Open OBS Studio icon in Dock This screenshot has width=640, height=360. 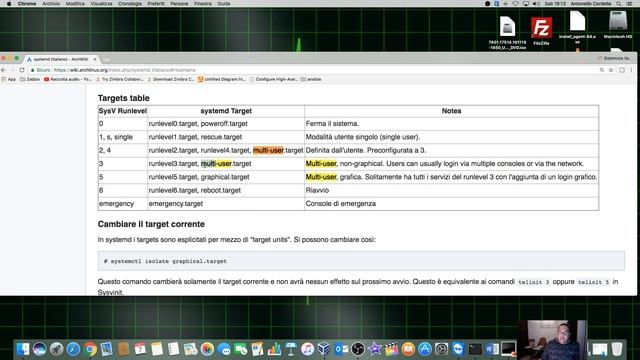358,349
